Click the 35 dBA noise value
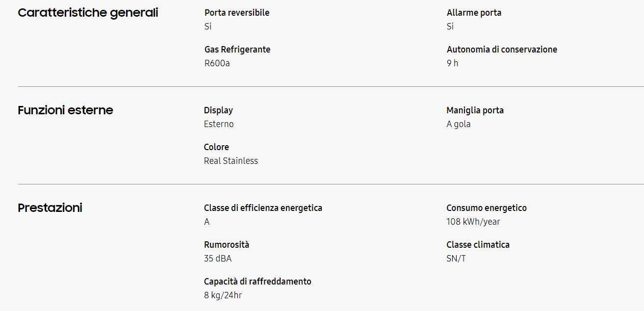The height and width of the screenshot is (311, 644). pyautogui.click(x=217, y=259)
